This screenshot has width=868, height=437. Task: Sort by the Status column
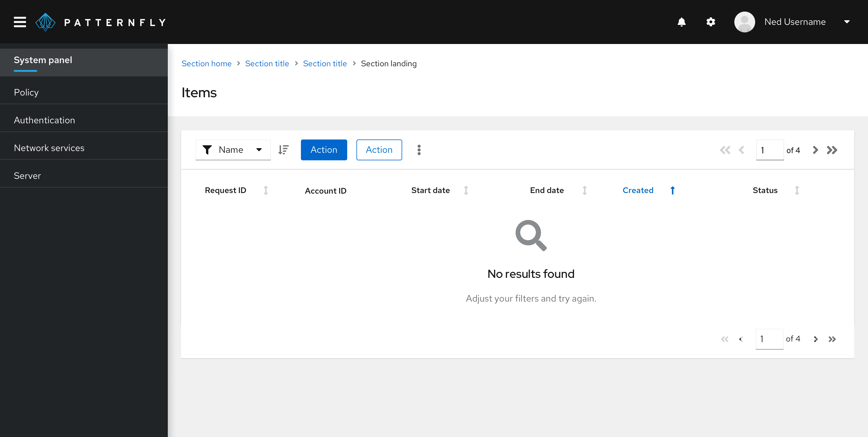pos(776,190)
